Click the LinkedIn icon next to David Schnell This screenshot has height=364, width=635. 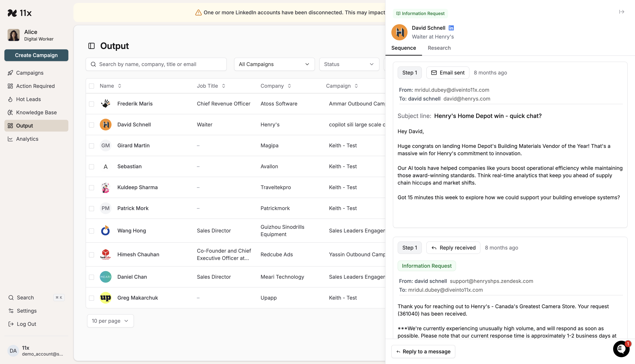451,28
